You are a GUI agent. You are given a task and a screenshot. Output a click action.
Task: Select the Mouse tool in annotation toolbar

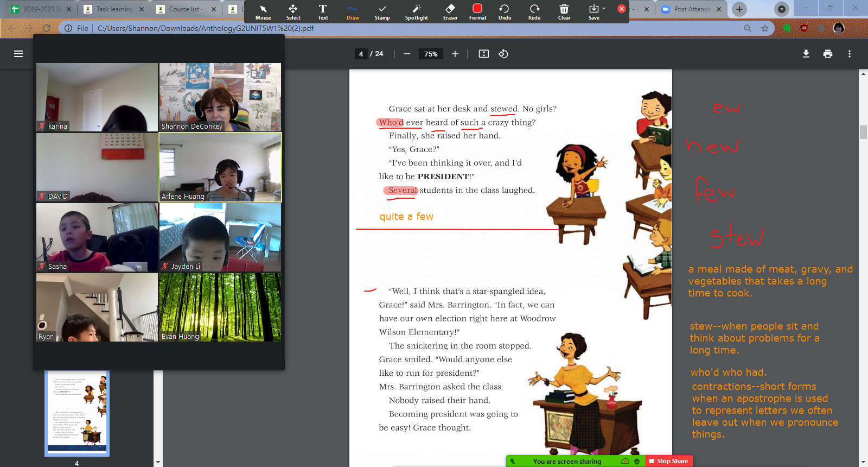tap(263, 12)
